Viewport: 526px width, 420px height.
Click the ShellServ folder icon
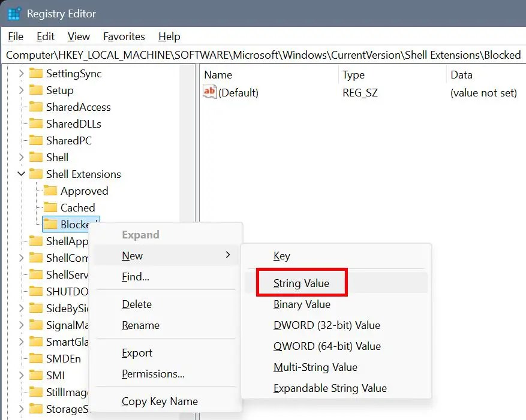click(x=36, y=274)
